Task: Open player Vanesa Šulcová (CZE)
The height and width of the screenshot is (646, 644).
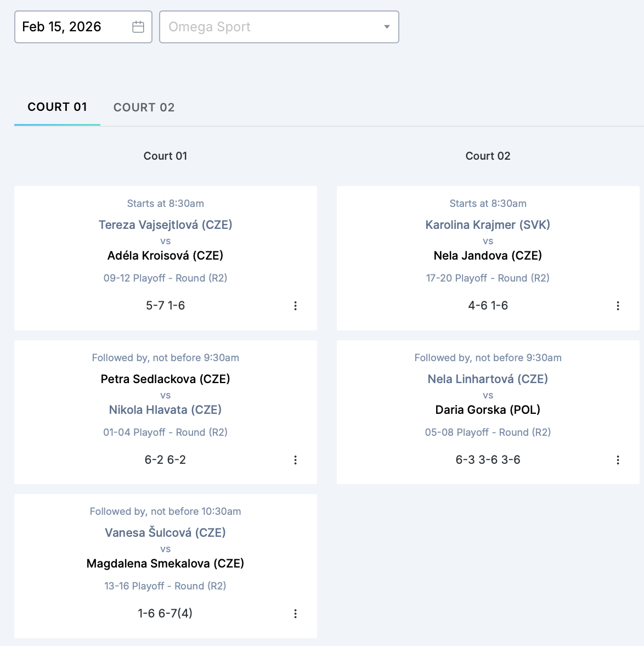Action: 165,532
